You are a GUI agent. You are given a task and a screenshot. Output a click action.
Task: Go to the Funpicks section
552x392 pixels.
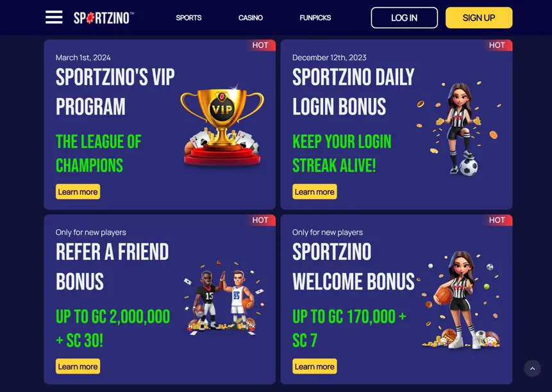pos(315,17)
